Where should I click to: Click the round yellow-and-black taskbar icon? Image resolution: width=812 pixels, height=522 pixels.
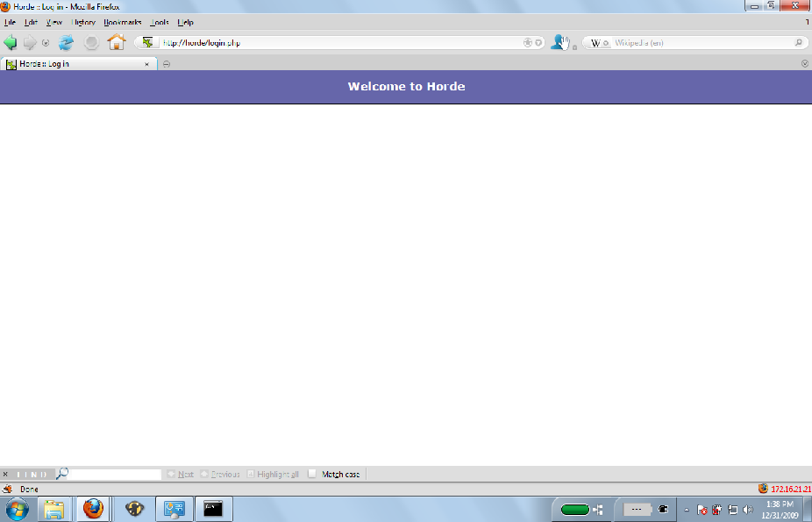click(135, 509)
